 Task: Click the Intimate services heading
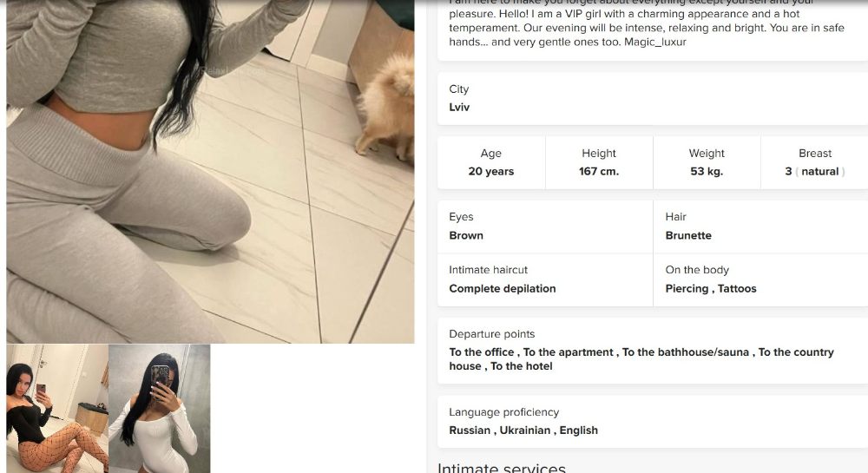pos(502,468)
